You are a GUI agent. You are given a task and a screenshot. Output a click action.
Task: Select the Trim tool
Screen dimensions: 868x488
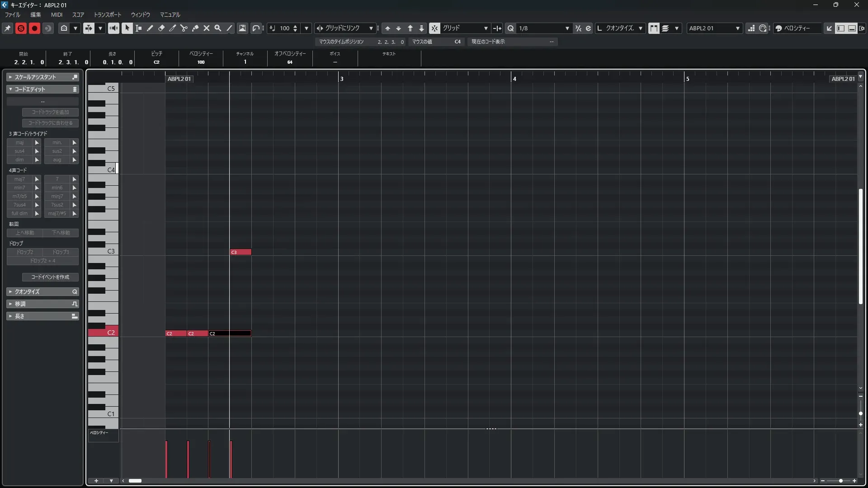pyautogui.click(x=173, y=28)
